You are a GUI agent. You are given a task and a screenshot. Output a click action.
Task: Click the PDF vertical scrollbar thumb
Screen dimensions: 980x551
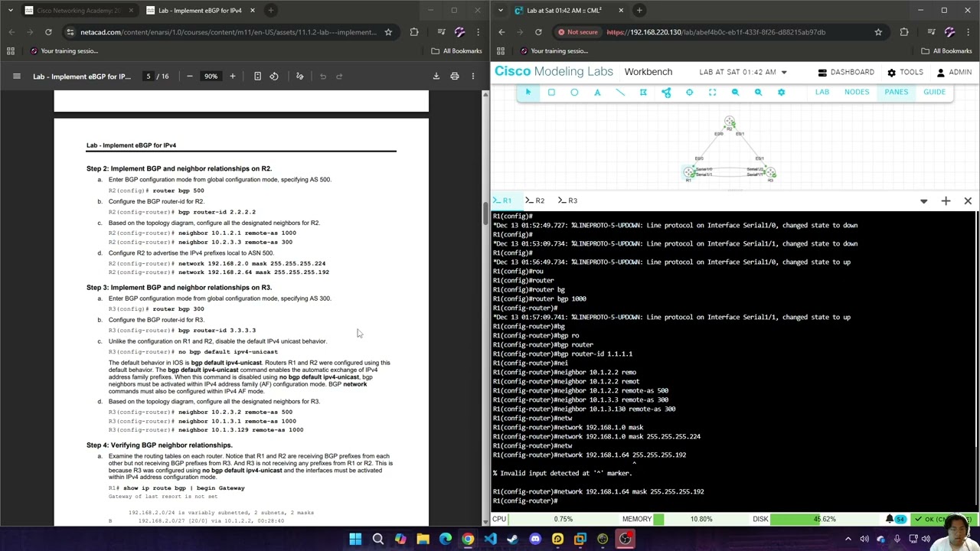click(485, 213)
